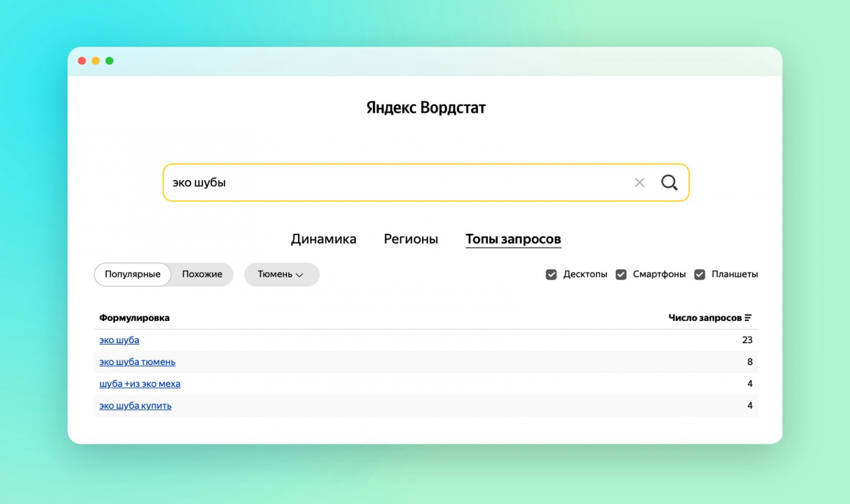Open шуба +из эко меха link
The height and width of the screenshot is (504, 850).
140,383
